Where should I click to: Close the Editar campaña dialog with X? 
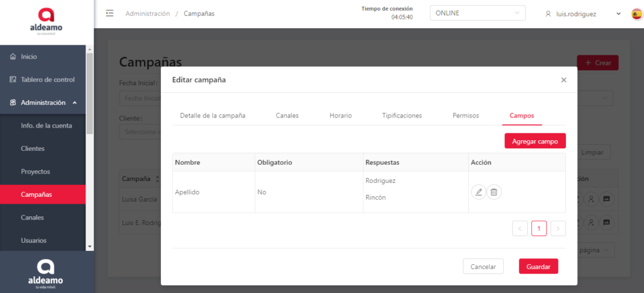point(563,80)
